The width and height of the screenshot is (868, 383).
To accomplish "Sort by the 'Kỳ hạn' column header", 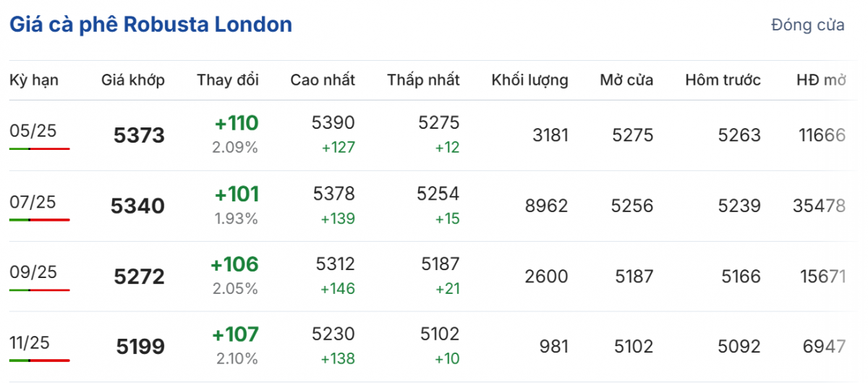I will pyautogui.click(x=34, y=80).
